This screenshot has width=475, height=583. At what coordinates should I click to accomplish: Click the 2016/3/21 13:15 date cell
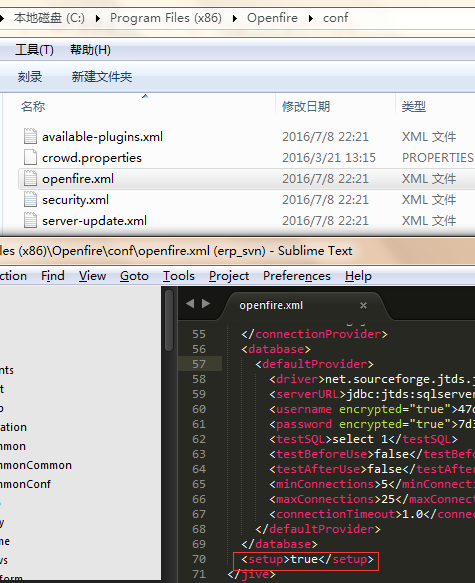[329, 158]
